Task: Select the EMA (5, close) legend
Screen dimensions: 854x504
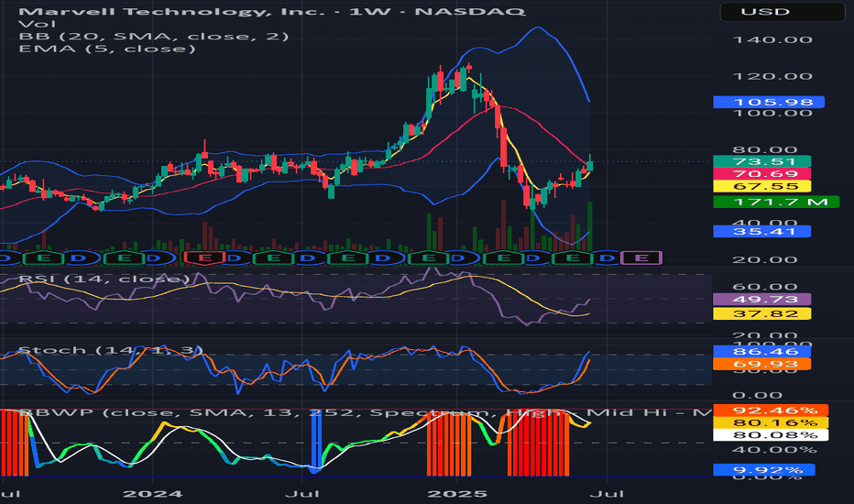Action: [x=106, y=49]
